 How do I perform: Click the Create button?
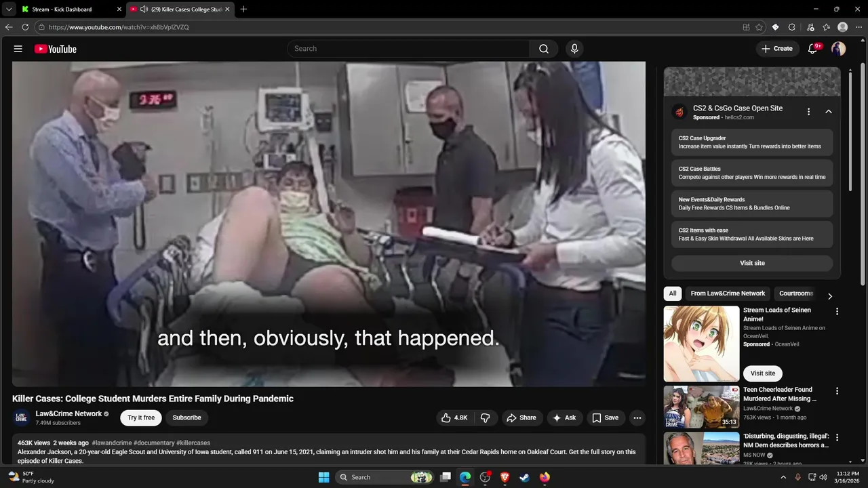click(x=777, y=49)
